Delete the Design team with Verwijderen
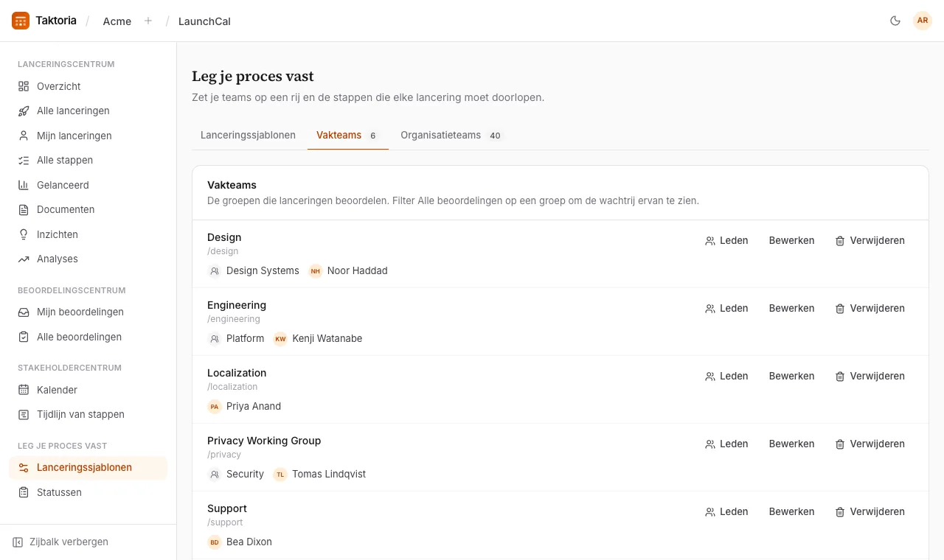Viewport: 944px width, 560px height. [870, 240]
